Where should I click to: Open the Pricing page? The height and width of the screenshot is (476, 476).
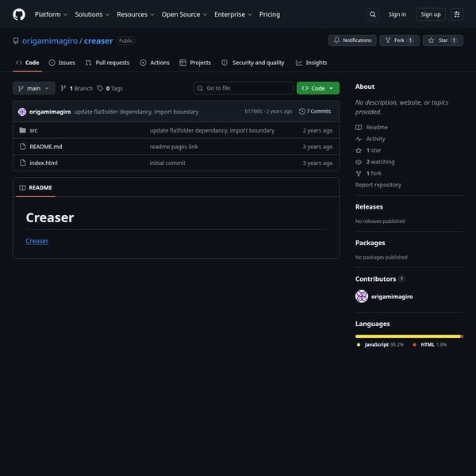[x=270, y=14]
